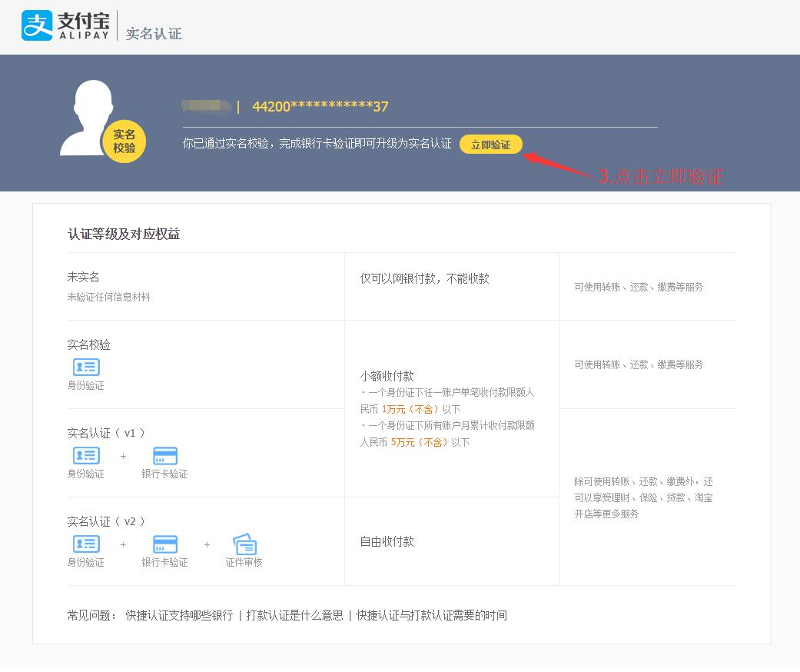Click the 未实名 level label

point(83,277)
